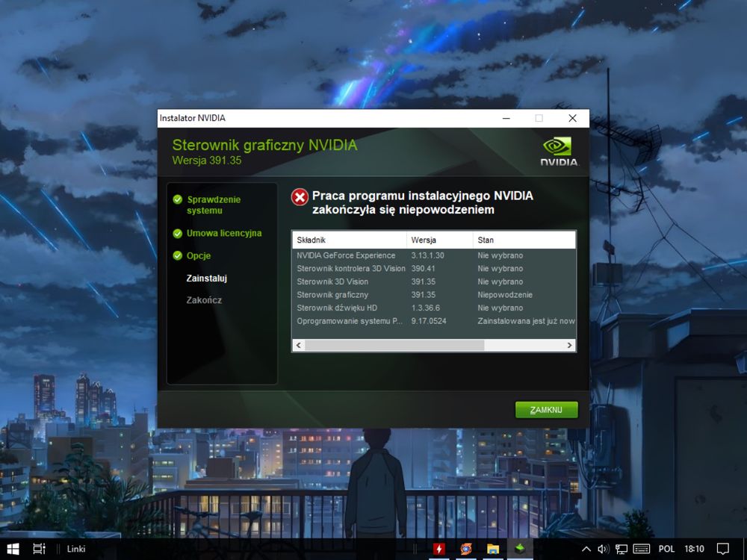Screen dimensions: 747x560
Task: Select the Opcje step
Action: (199, 255)
